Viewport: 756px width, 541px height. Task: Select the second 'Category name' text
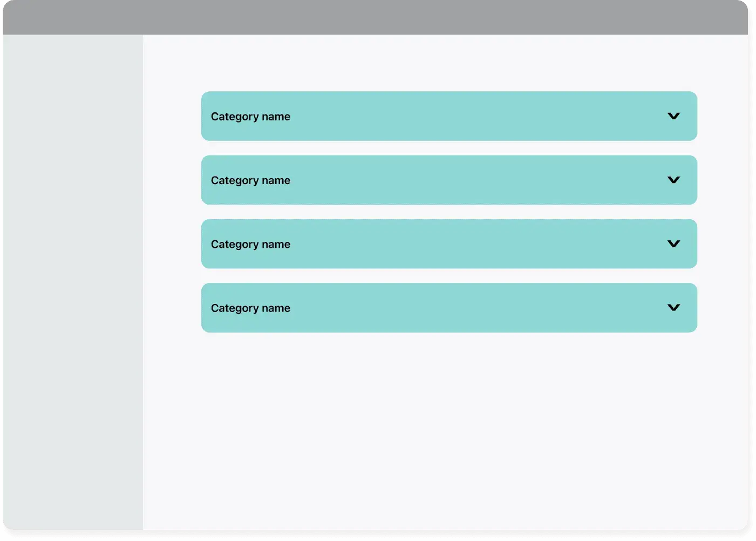(x=250, y=180)
